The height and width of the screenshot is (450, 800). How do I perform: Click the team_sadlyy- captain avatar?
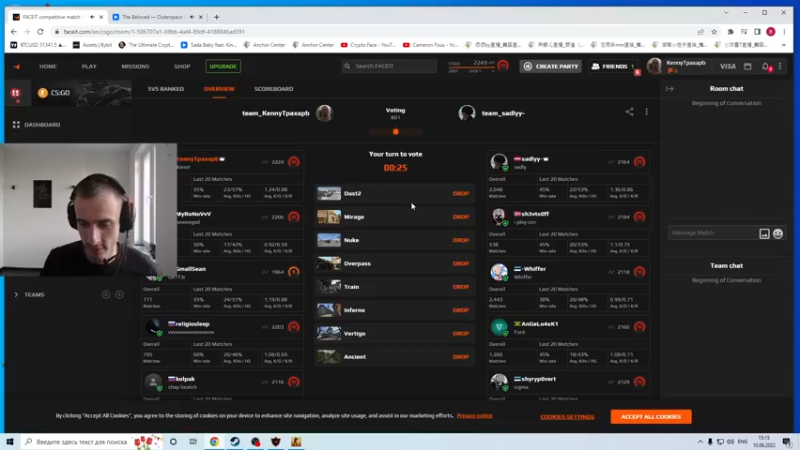[x=467, y=113]
